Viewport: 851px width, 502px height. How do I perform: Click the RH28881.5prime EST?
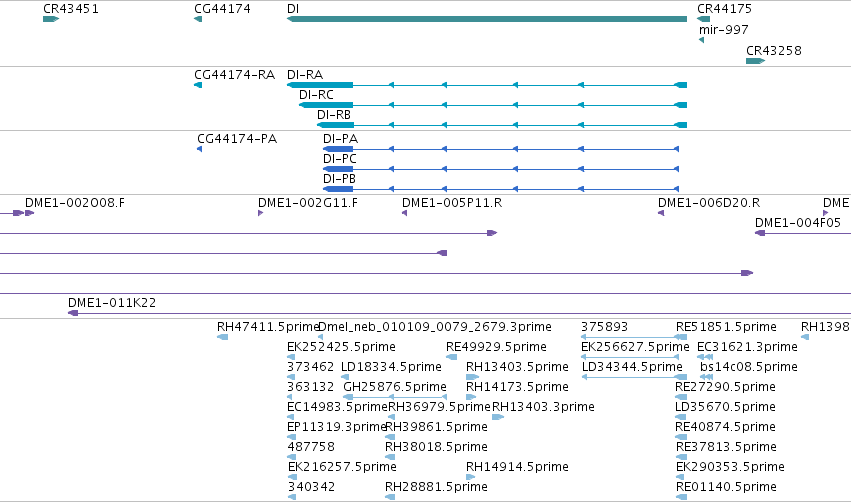[390, 497]
